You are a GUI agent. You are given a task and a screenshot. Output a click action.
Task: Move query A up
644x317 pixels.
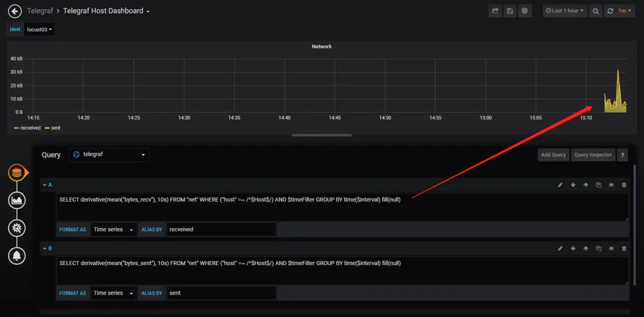point(586,185)
